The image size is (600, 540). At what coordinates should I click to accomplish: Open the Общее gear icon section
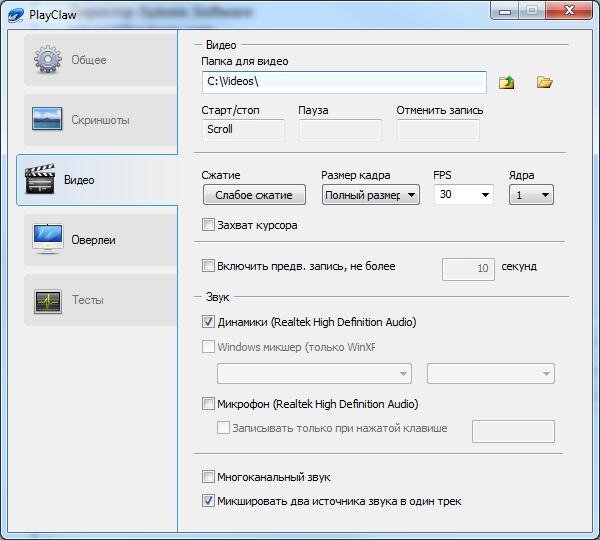tap(47, 59)
